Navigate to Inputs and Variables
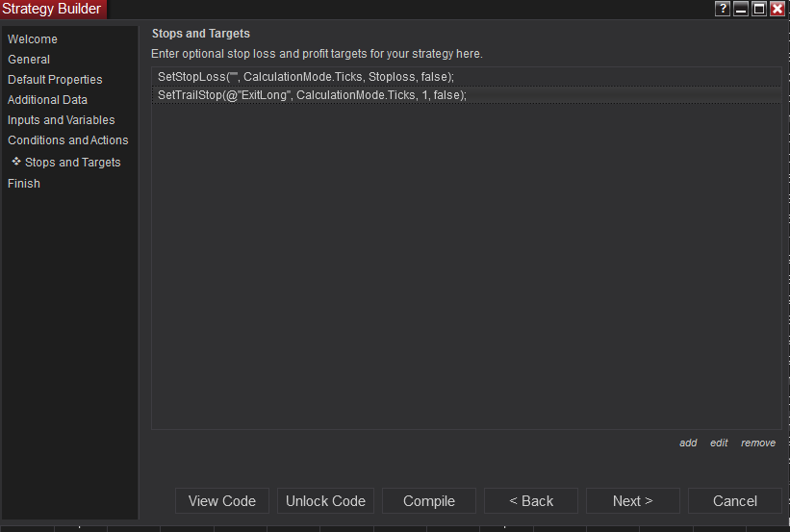This screenshot has height=532, width=790. pos(61,120)
